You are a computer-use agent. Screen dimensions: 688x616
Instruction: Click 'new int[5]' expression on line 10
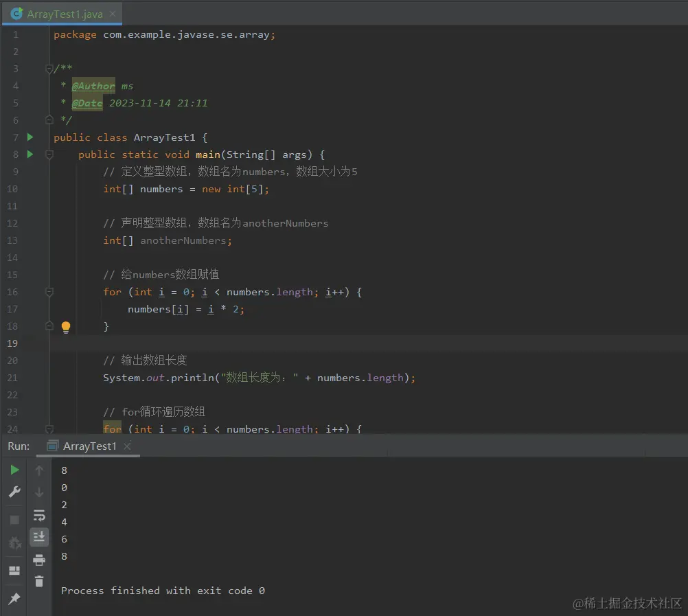coord(232,189)
